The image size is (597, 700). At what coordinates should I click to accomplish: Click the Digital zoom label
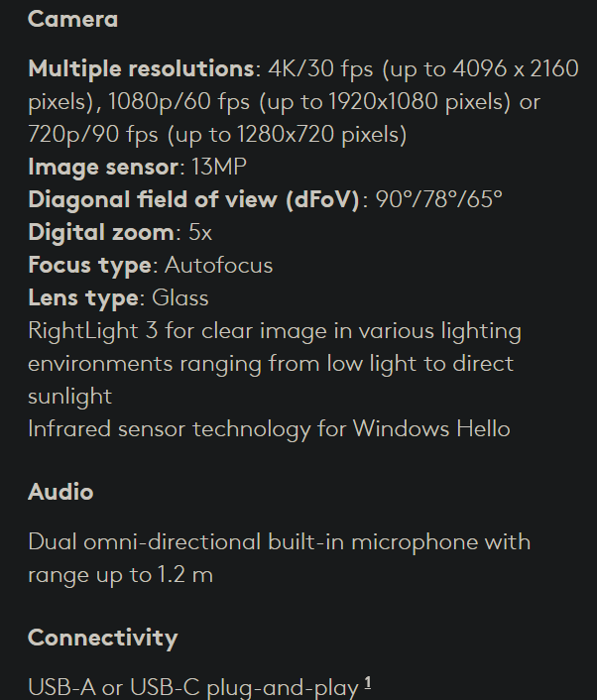(x=101, y=232)
